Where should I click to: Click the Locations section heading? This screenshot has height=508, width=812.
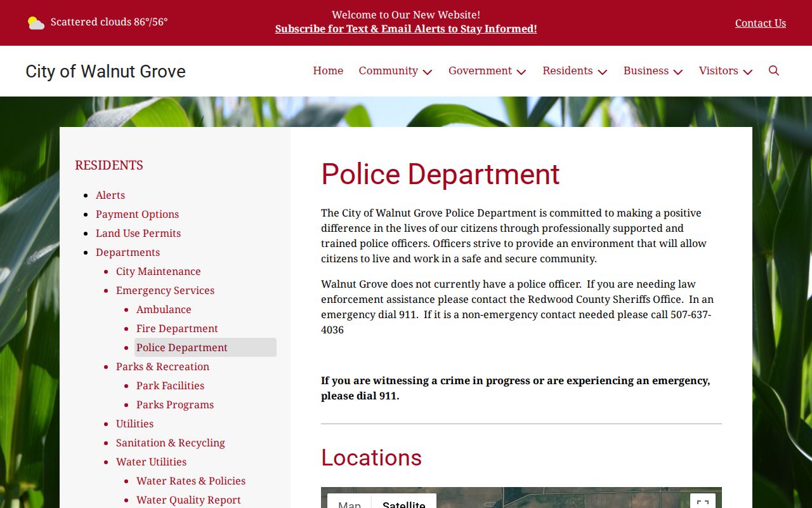coord(371,457)
